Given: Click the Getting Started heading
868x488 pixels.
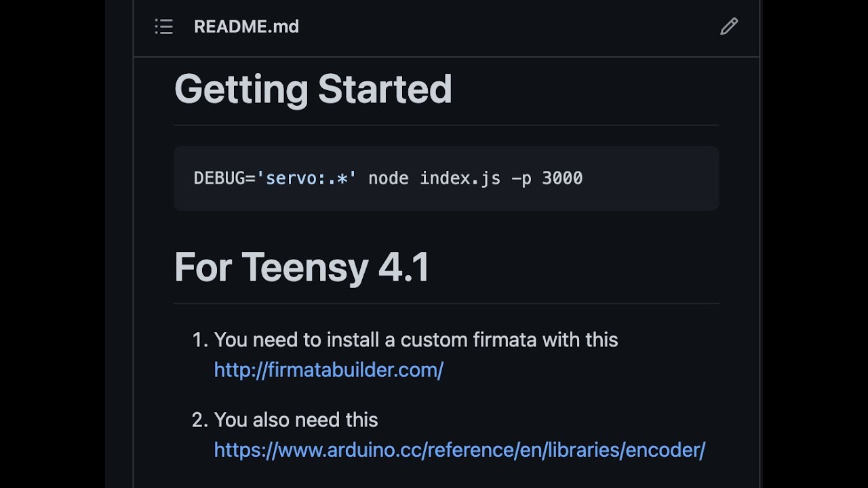Looking at the screenshot, I should click(313, 89).
